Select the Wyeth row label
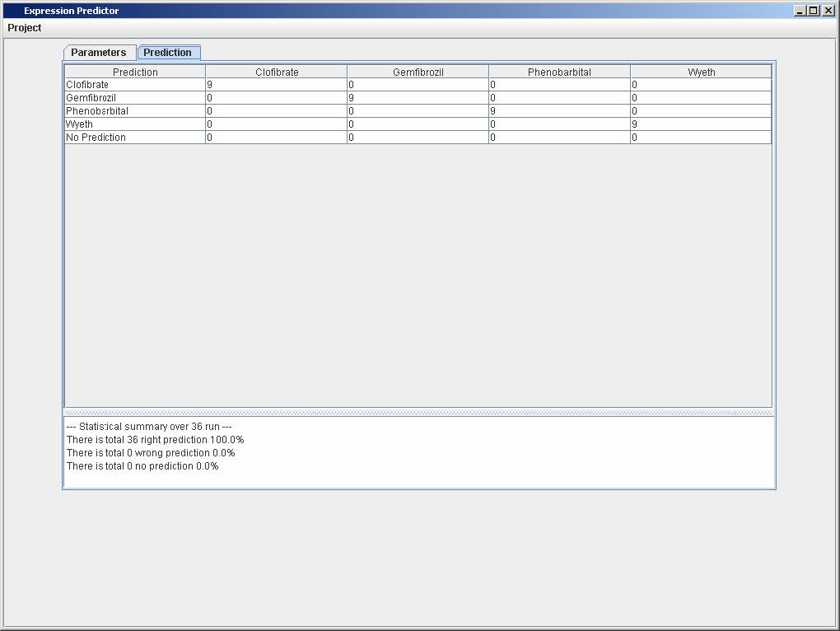Screen dimensions: 840x631 point(135,124)
